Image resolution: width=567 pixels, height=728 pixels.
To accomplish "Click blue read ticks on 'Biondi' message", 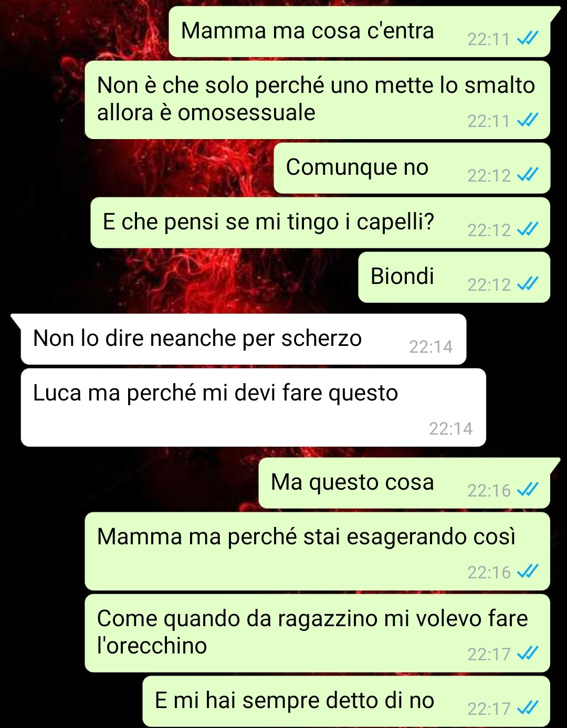I will [528, 284].
